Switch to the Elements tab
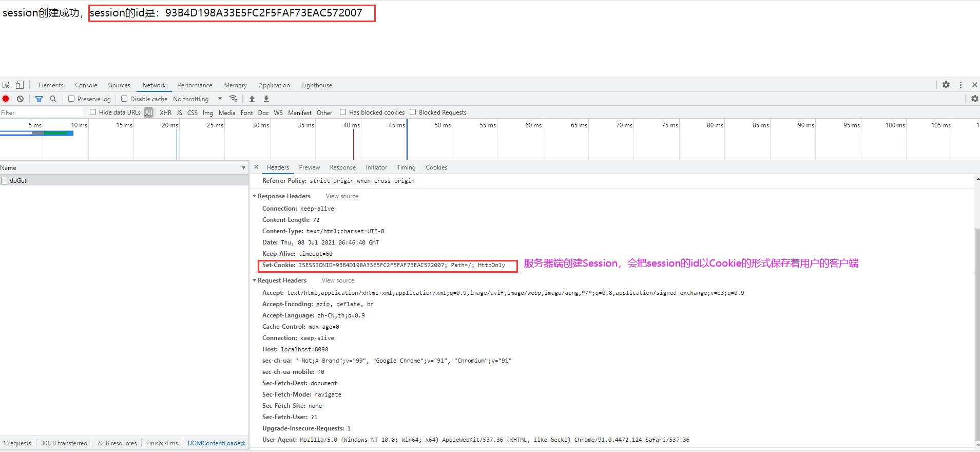 (51, 85)
